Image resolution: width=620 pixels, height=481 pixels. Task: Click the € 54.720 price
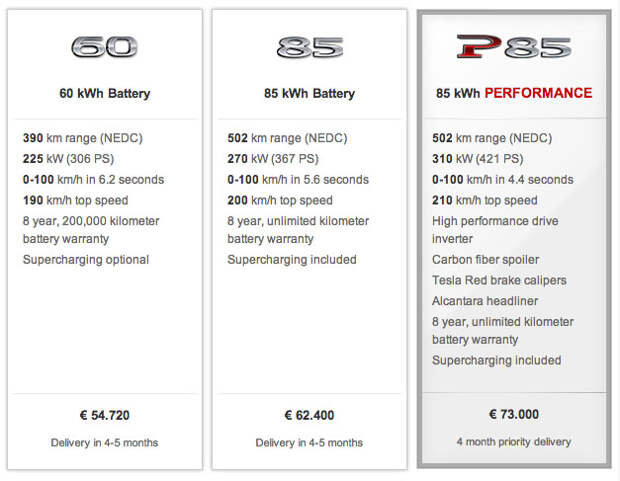click(x=105, y=415)
